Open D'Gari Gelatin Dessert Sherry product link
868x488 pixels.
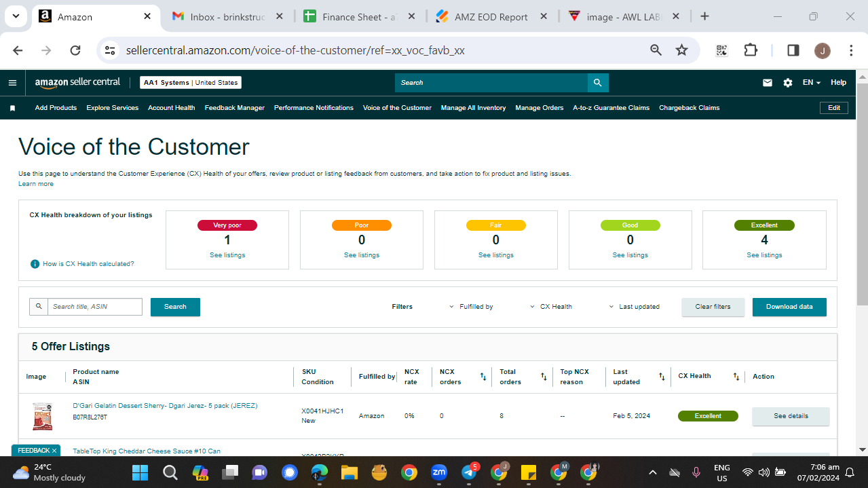[x=165, y=406]
